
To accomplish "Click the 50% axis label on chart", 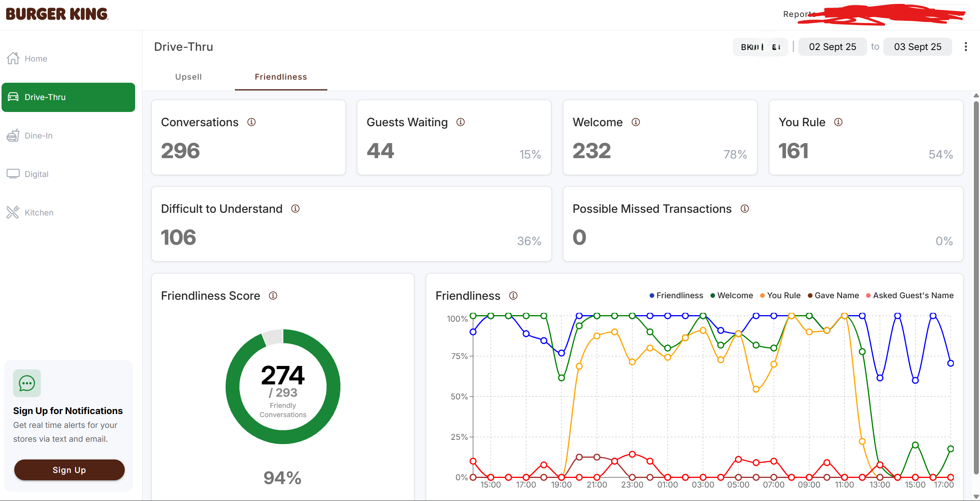I will click(459, 397).
